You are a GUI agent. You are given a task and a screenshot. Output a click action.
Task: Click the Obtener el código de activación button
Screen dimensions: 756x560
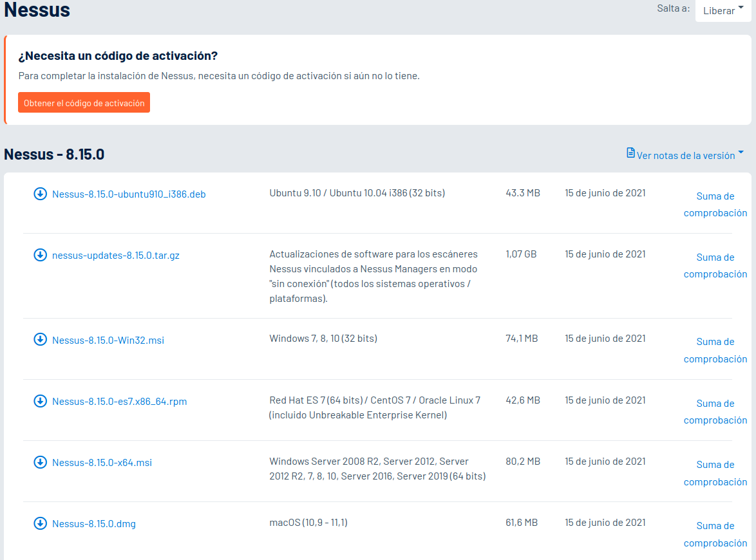(84, 102)
